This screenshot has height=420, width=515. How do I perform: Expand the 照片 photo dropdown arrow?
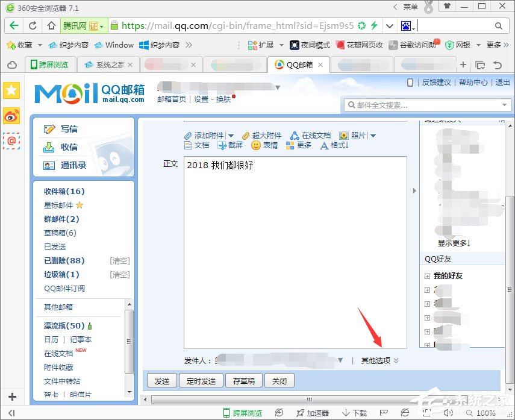pyautogui.click(x=373, y=136)
